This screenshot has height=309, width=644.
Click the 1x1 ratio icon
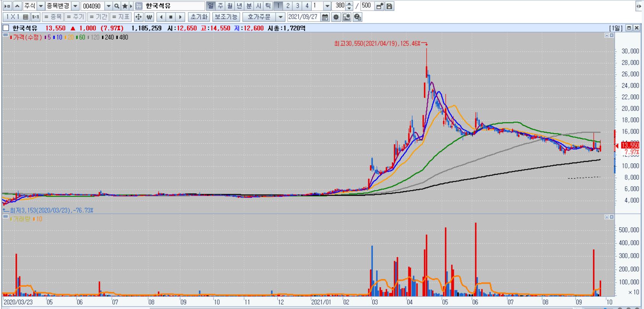[36, 17]
